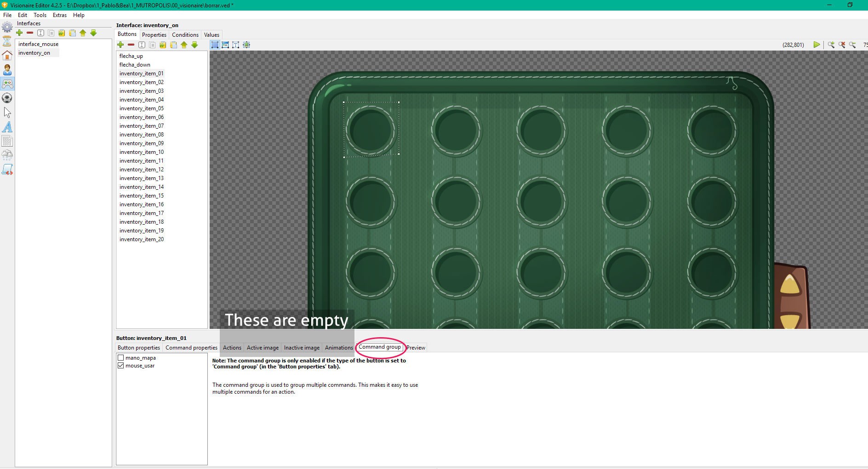This screenshot has width=868, height=469.
Task: Move selected button up in Buttons list
Action: point(184,45)
